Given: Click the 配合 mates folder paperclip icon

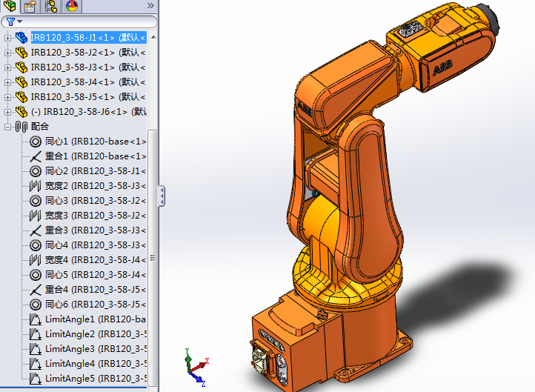Looking at the screenshot, I should tap(21, 127).
